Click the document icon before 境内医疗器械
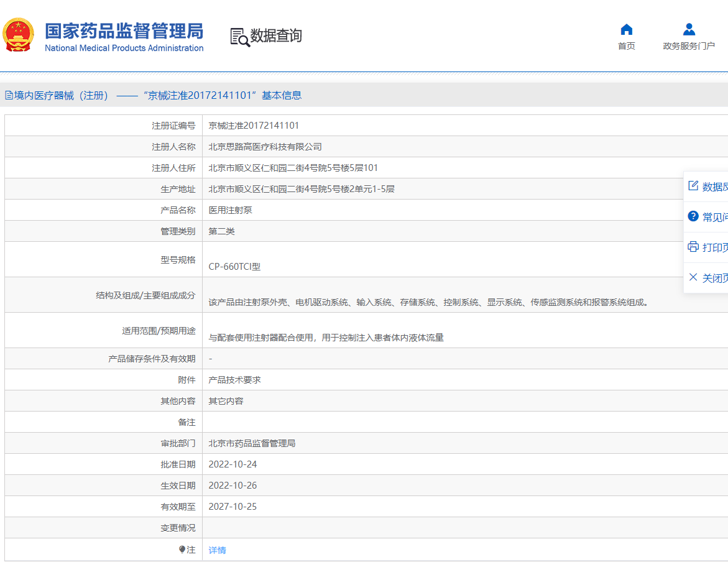The image size is (728, 562). [x=9, y=95]
